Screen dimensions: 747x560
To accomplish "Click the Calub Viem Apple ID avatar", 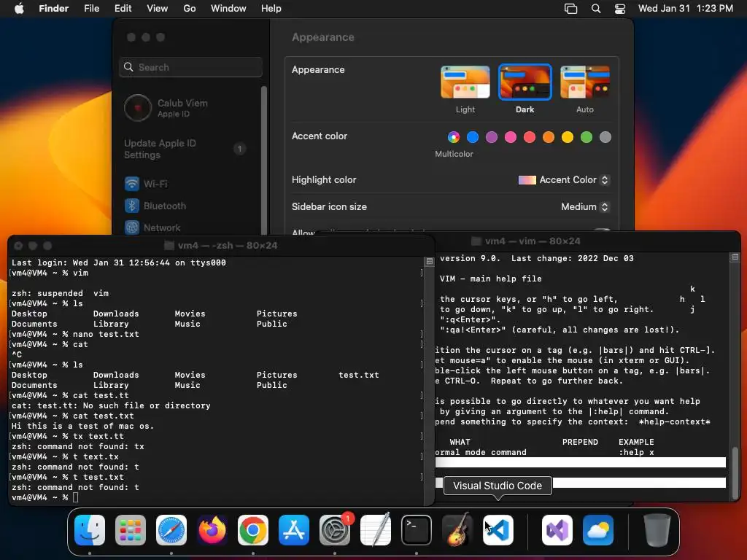I will tap(138, 108).
